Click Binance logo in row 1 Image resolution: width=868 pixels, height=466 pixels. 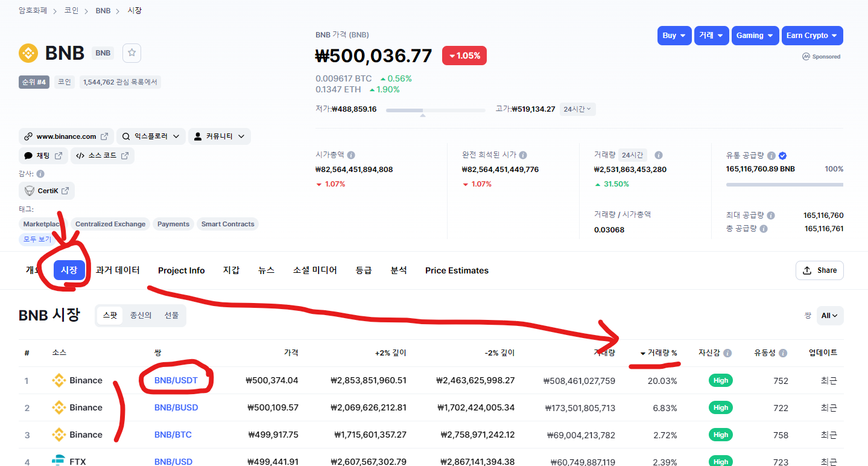[x=59, y=380]
